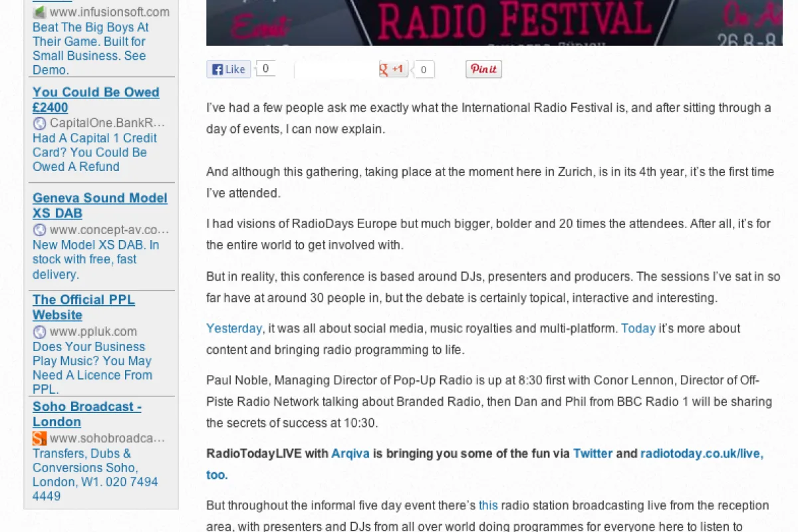Open the 'Yesterday' link in the article
This screenshot has width=798, height=532.
point(234,329)
